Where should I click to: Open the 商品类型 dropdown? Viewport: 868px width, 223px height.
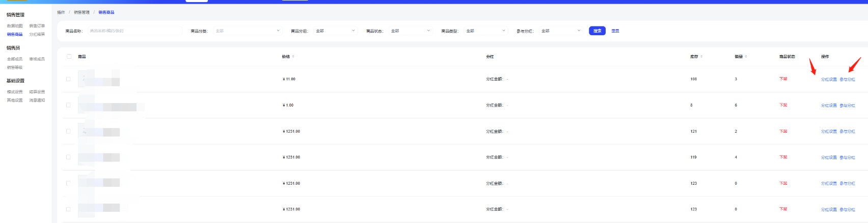(485, 31)
